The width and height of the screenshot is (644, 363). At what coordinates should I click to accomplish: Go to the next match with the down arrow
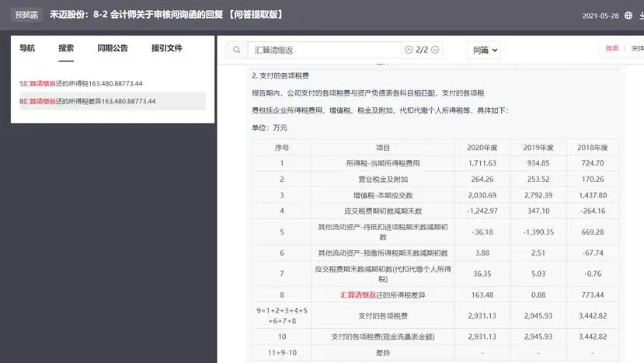435,50
